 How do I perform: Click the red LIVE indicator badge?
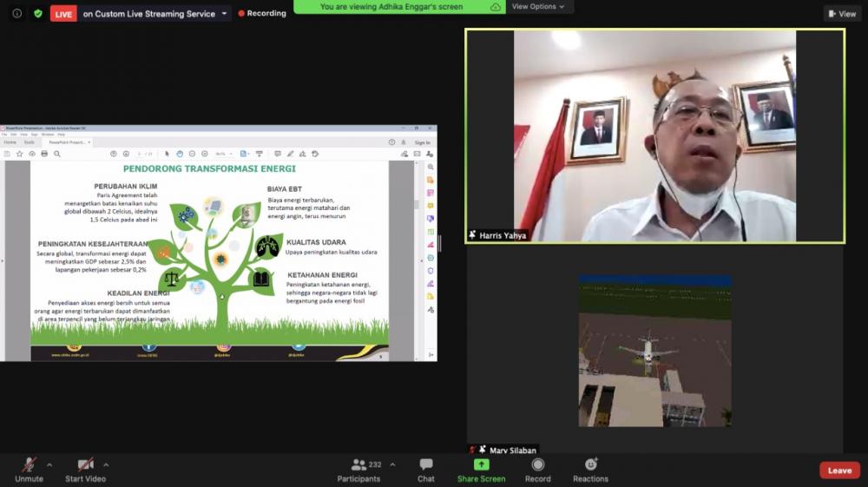63,14
